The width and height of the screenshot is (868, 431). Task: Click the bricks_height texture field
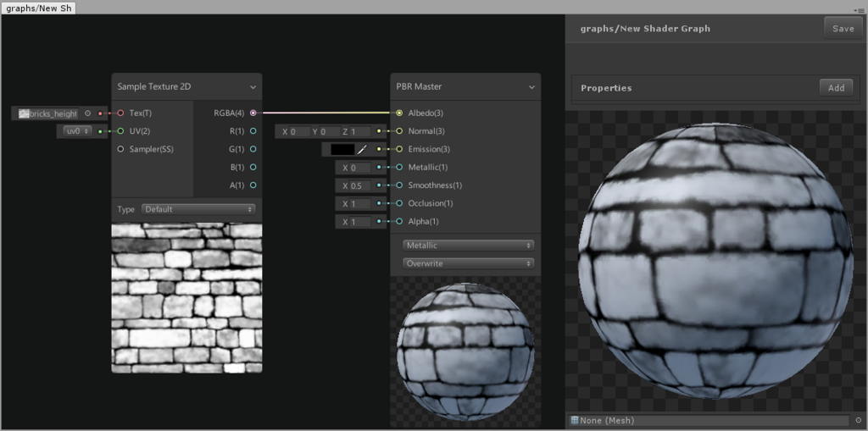[47, 113]
